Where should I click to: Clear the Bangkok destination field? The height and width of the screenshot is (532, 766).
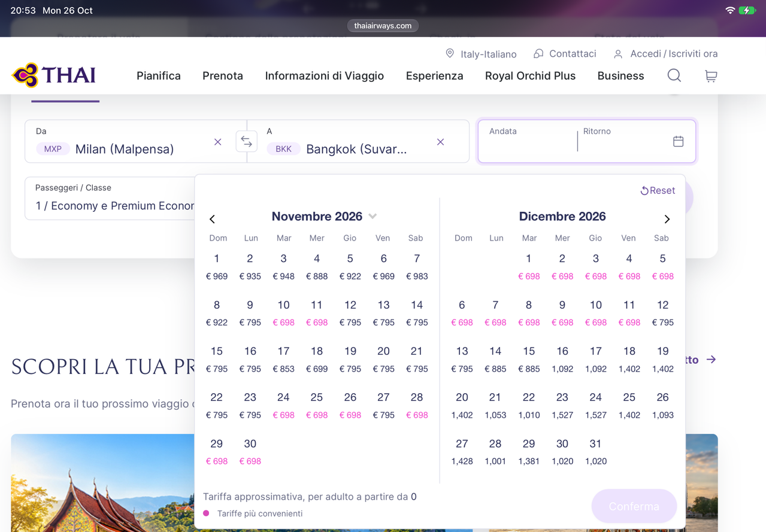tap(440, 142)
